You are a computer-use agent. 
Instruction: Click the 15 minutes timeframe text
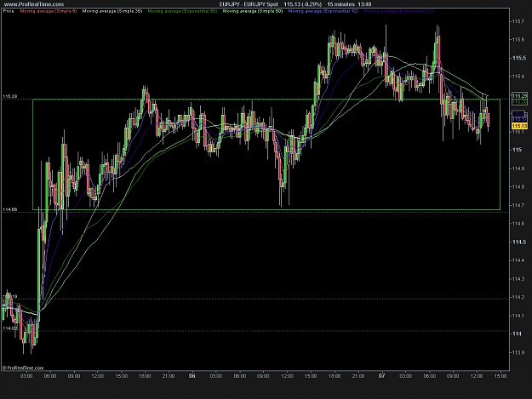pos(340,4)
